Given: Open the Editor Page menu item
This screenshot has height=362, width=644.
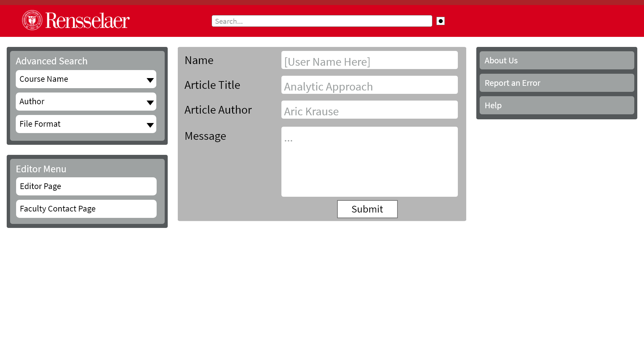Looking at the screenshot, I should click(86, 186).
